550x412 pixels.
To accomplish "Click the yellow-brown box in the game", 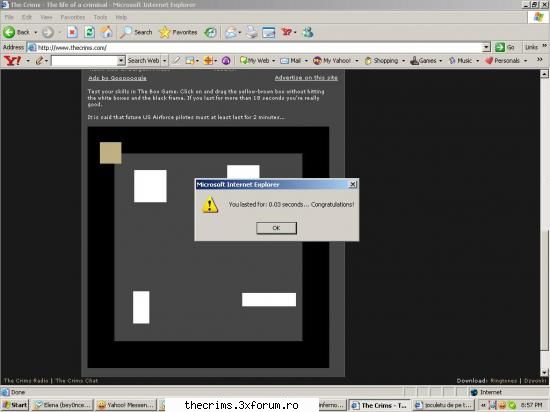I will pos(110,153).
